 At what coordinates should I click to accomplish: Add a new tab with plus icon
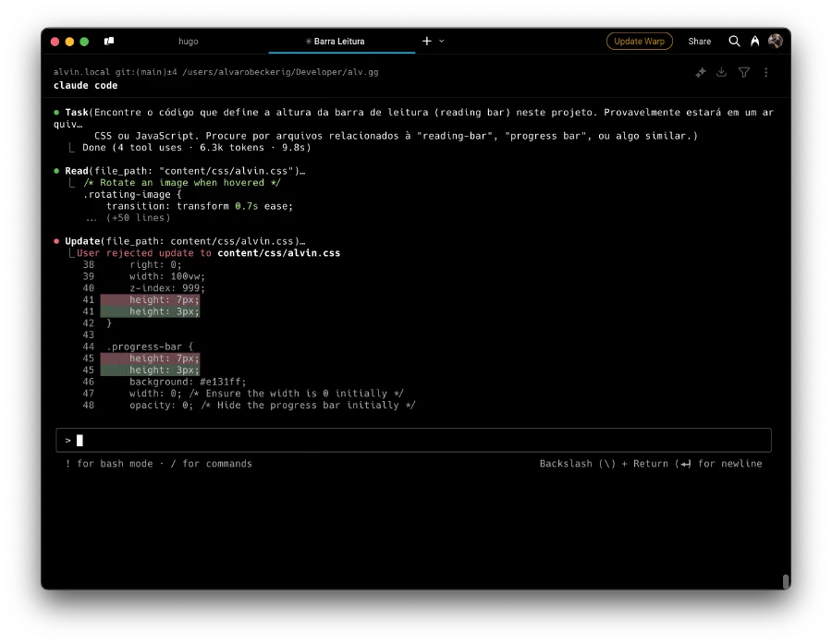click(x=426, y=41)
